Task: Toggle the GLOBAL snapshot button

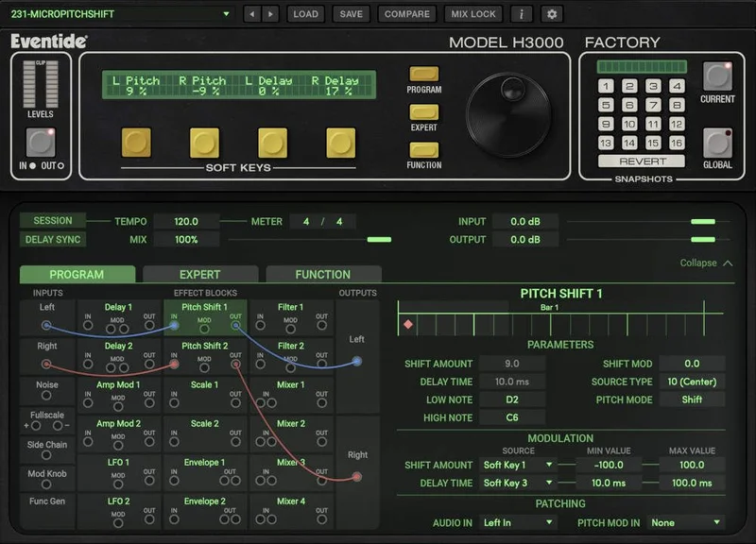Action: (717, 143)
